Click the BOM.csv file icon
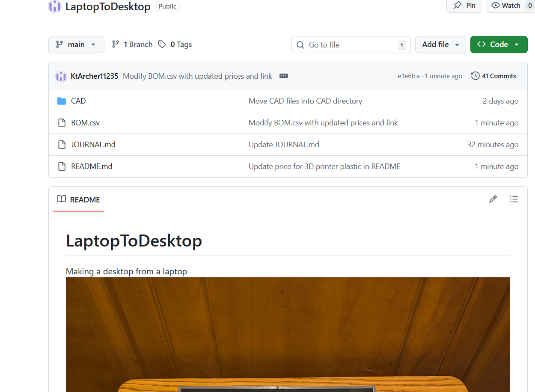This screenshot has width=535, height=392. (x=62, y=123)
